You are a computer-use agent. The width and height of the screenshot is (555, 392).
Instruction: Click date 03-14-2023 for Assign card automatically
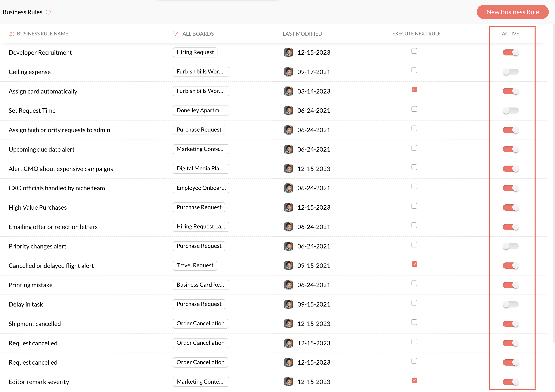(x=314, y=91)
